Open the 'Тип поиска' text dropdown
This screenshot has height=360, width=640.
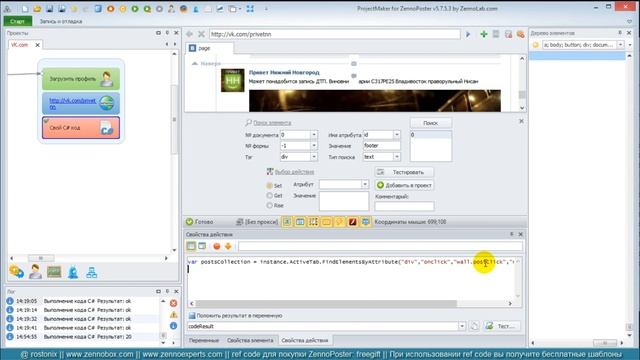tap(397, 157)
